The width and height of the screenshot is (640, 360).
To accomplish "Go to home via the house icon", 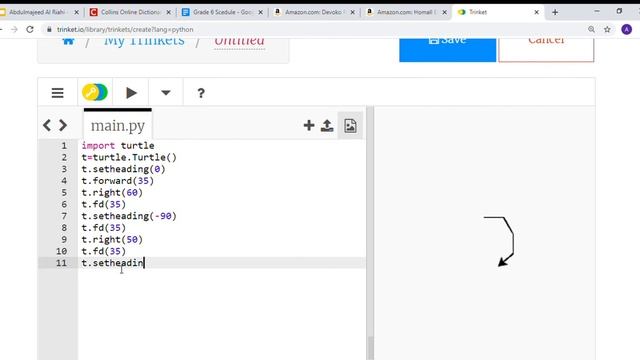I will pos(69,41).
